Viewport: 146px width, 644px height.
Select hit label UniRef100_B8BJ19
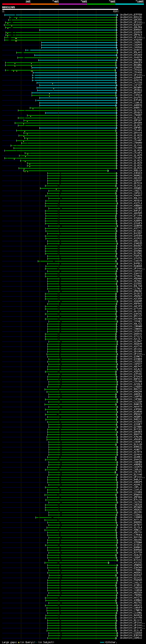click(131, 170)
